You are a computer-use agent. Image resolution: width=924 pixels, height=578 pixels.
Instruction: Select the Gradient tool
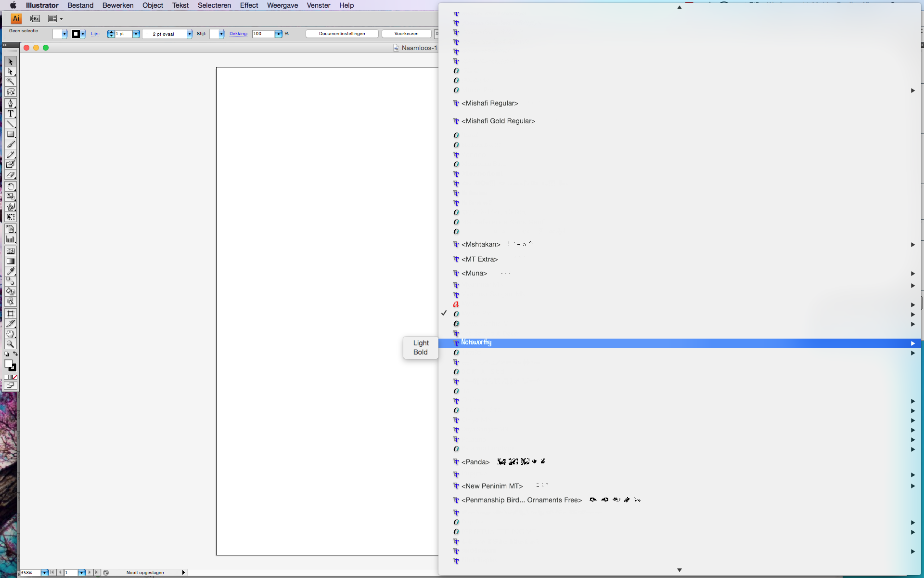[x=11, y=261]
